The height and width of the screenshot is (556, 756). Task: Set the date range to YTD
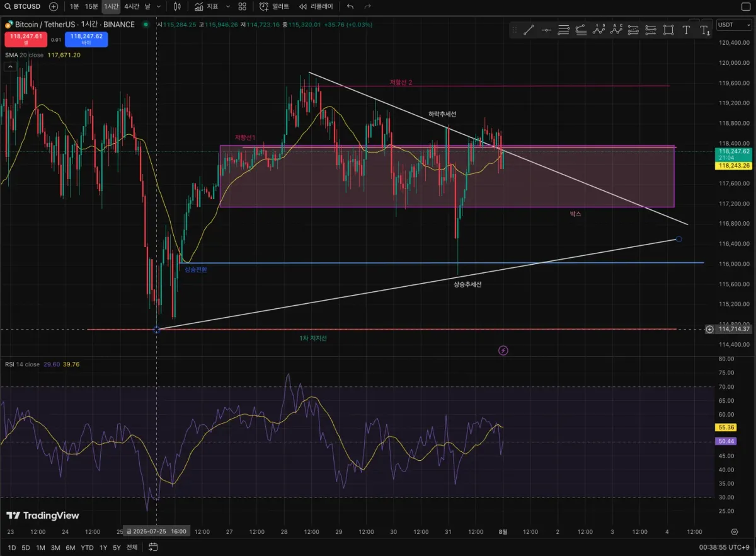pos(88,548)
